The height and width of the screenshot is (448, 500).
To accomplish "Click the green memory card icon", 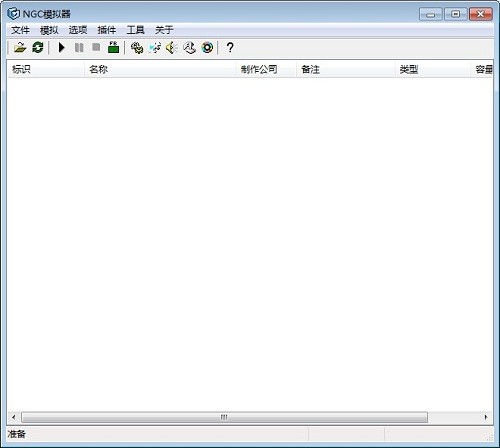I will tap(114, 48).
